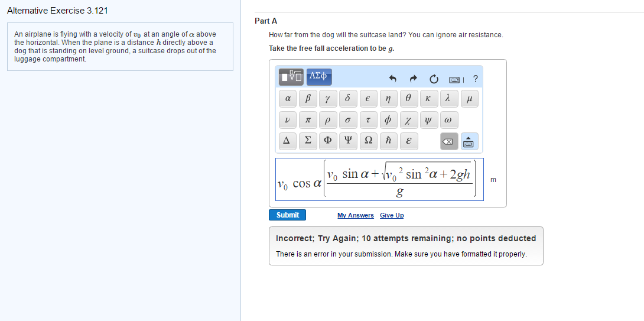644x321 pixels.
Task: Click the Submit button
Action: coord(288,215)
